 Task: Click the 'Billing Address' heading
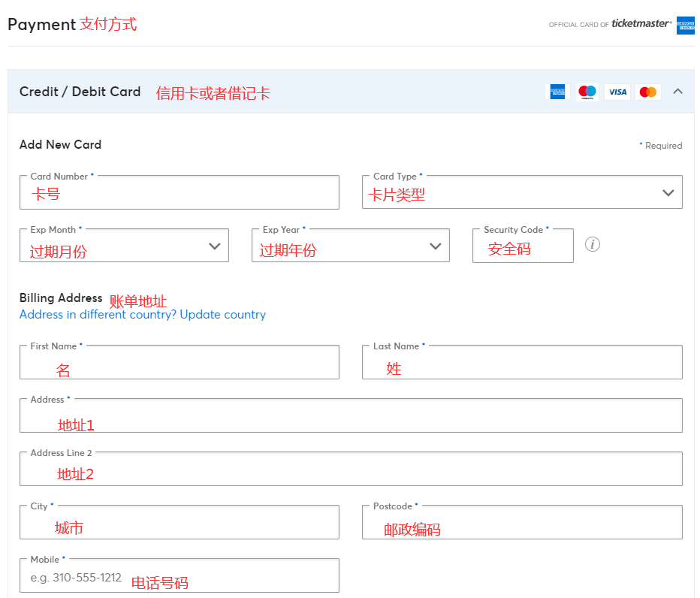pos(61,298)
